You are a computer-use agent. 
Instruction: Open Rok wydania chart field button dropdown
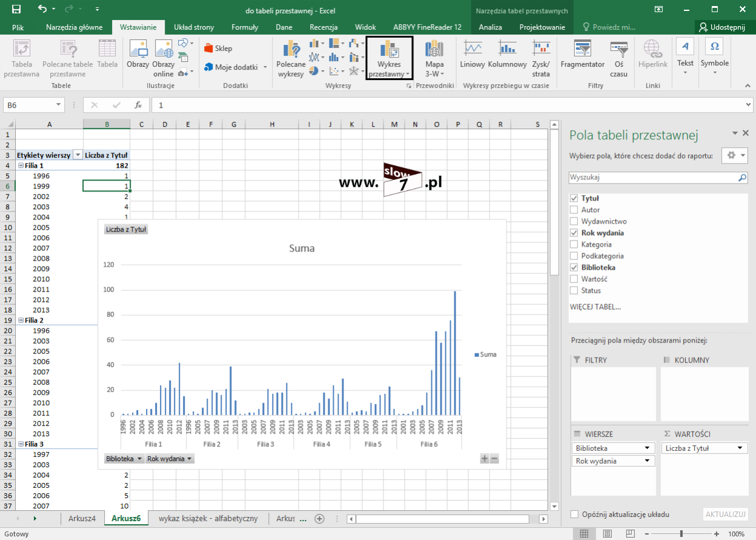[x=170, y=459]
